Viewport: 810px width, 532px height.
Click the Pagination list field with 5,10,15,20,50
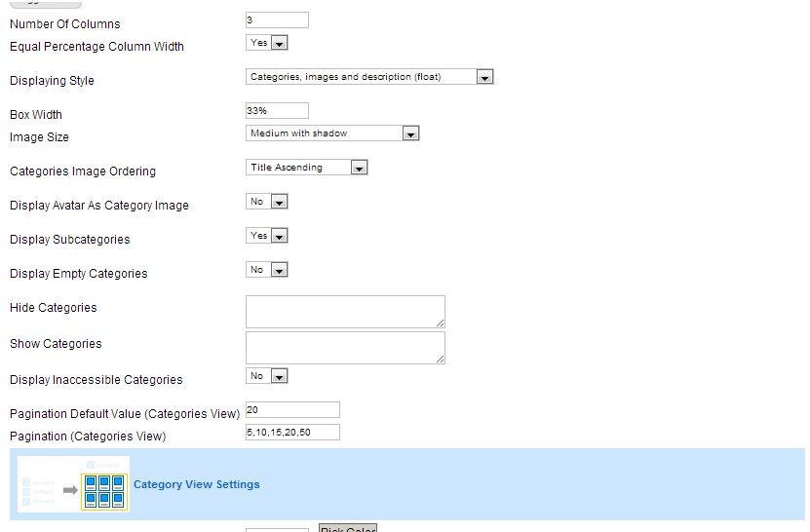(x=292, y=433)
